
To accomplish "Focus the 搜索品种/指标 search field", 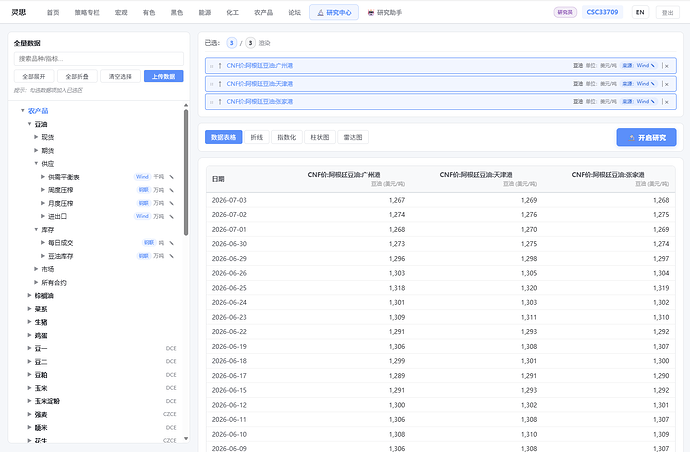I will click(99, 59).
